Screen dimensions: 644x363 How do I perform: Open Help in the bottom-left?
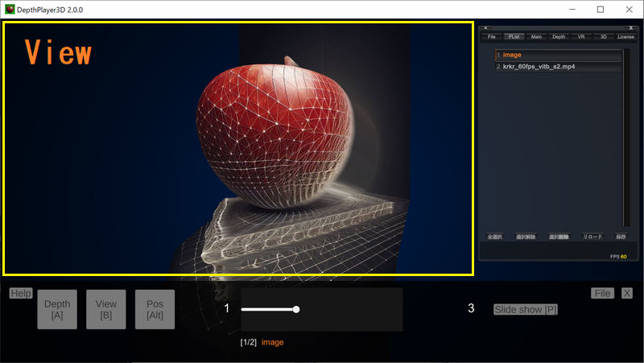click(20, 294)
